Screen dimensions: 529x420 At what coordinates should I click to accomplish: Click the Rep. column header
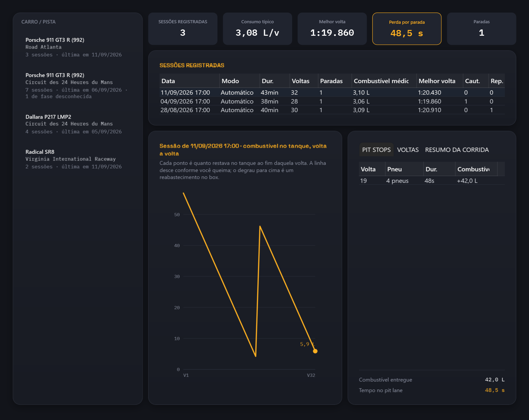coord(497,81)
